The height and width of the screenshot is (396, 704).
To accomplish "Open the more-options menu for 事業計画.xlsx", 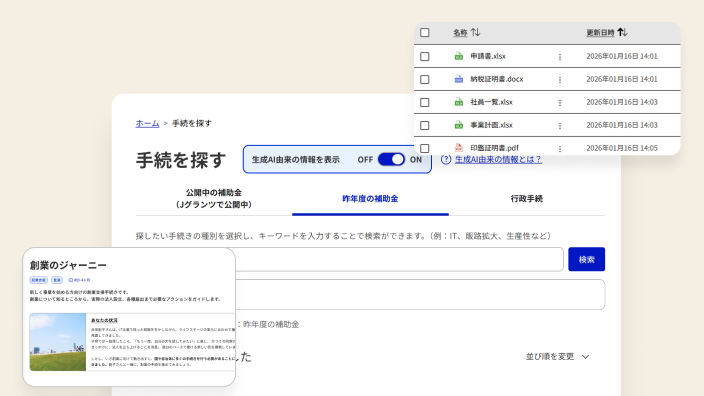I will coord(559,125).
